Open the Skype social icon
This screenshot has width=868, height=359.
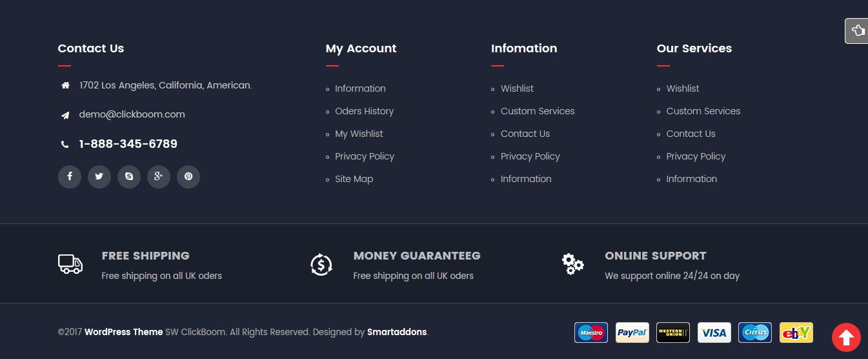(129, 177)
